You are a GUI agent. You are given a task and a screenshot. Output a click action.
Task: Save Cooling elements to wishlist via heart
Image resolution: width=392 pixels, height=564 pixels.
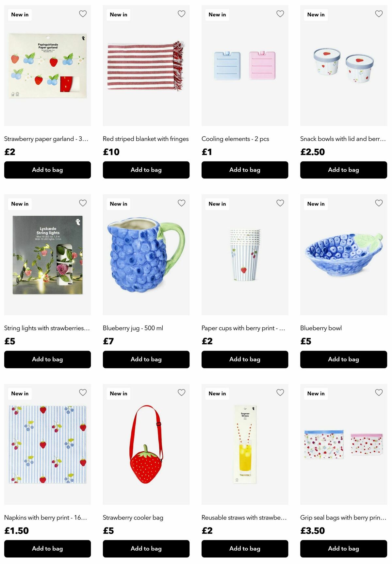pyautogui.click(x=280, y=14)
